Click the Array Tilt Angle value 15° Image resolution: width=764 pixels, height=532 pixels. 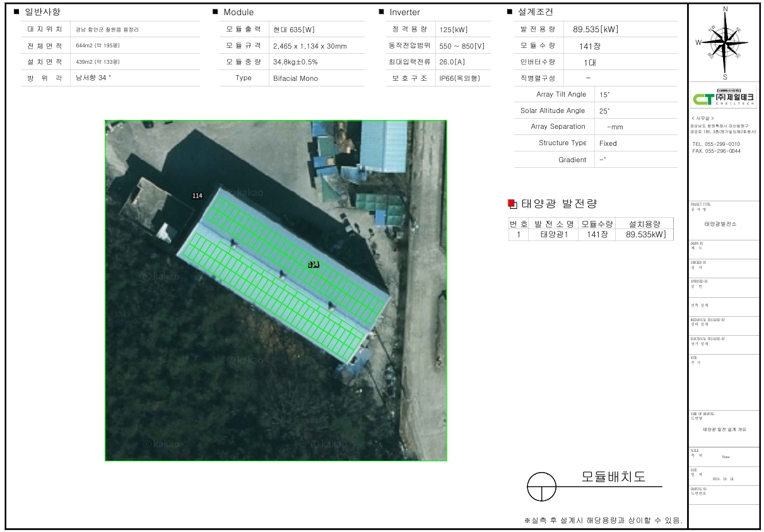point(604,95)
